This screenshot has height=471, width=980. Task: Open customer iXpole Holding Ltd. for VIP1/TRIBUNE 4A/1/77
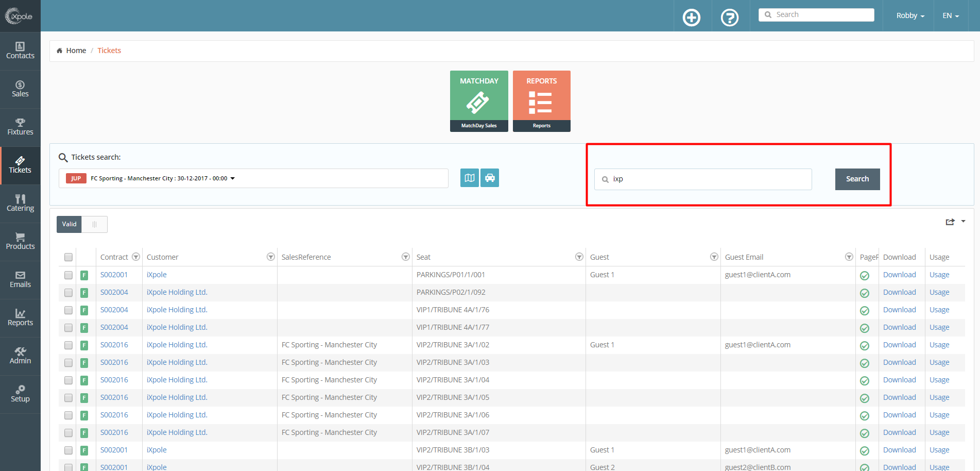177,327
